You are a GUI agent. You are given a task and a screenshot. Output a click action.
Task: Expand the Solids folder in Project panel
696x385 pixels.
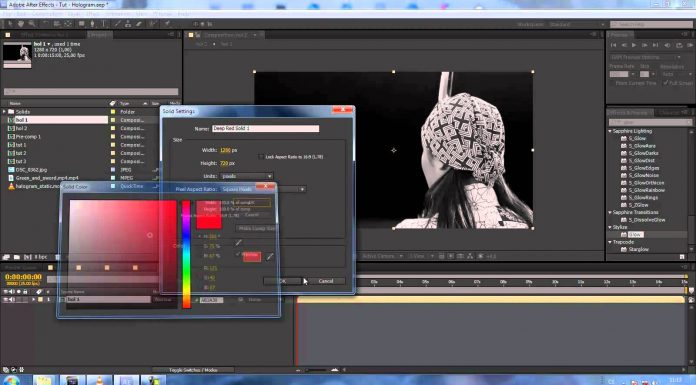4,111
